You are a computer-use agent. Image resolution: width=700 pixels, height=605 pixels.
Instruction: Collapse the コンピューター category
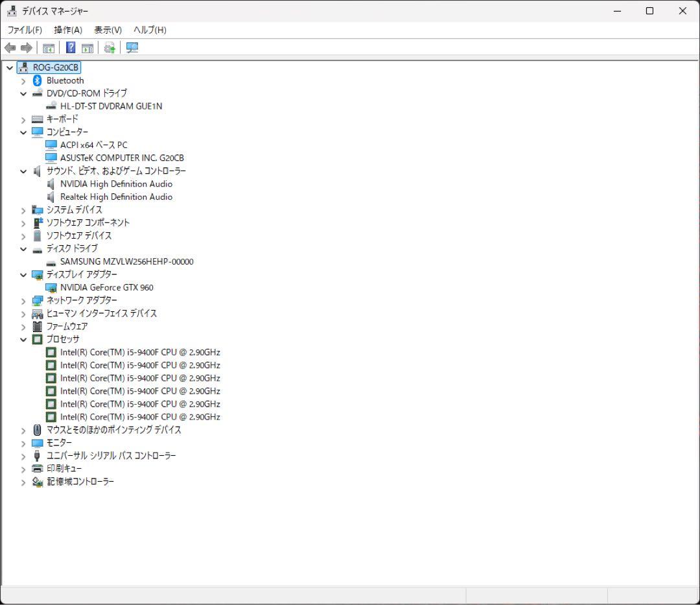pyautogui.click(x=23, y=133)
